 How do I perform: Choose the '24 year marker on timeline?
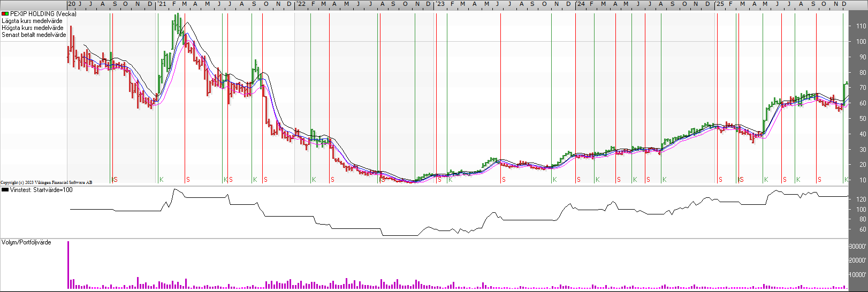pyautogui.click(x=580, y=4)
